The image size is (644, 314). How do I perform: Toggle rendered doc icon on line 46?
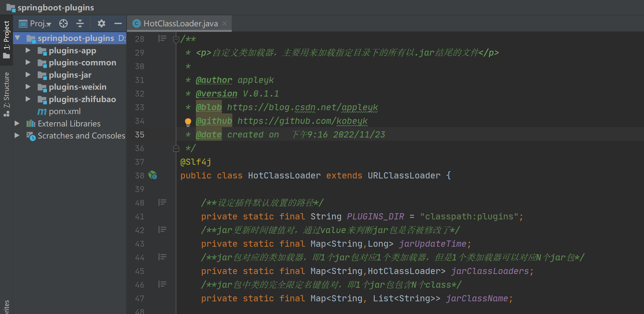pos(162,284)
